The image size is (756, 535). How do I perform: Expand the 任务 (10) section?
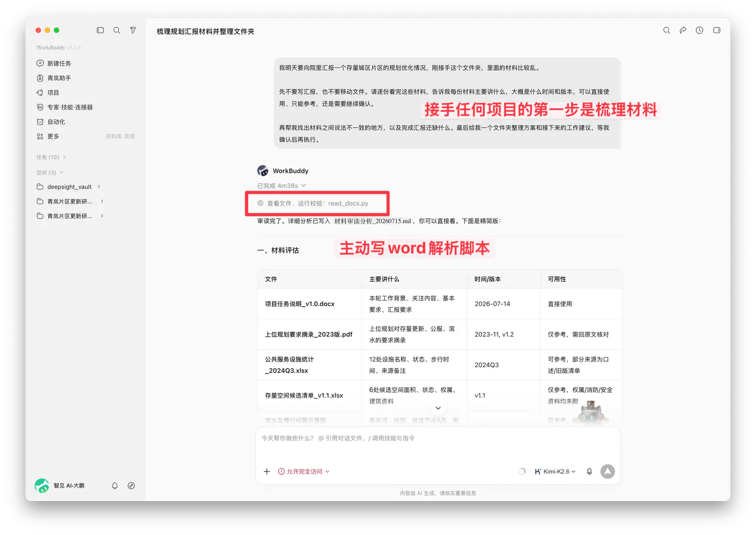51,157
